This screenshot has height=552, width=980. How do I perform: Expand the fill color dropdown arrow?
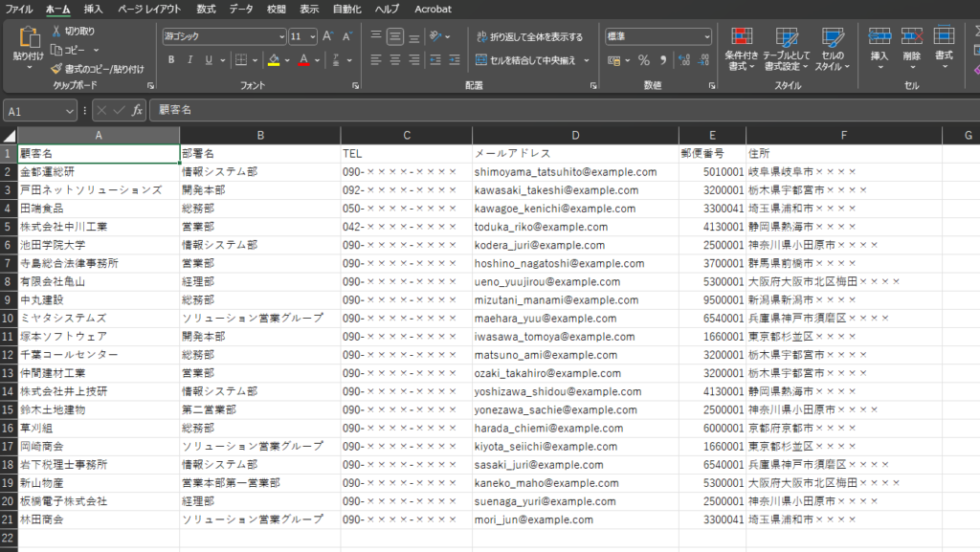[x=287, y=59]
